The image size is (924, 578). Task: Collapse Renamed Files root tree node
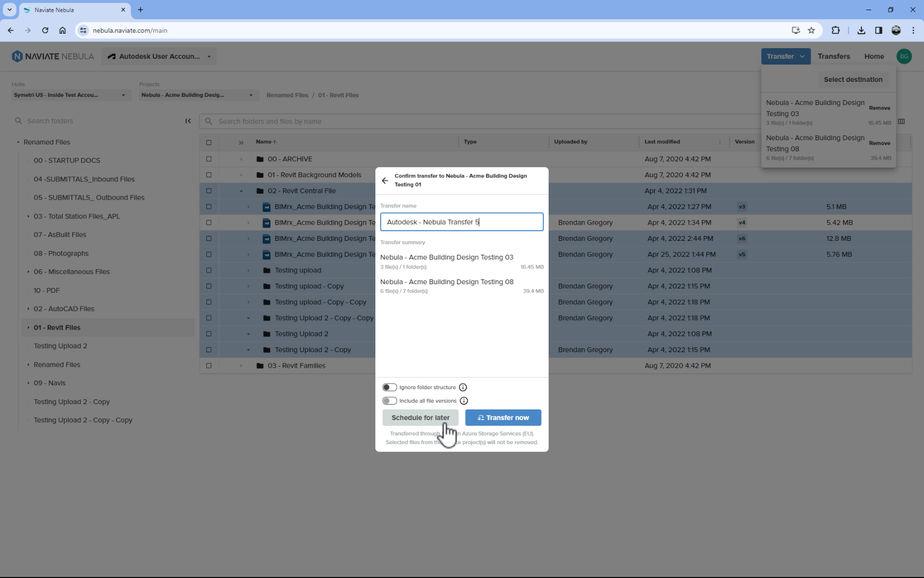point(18,142)
